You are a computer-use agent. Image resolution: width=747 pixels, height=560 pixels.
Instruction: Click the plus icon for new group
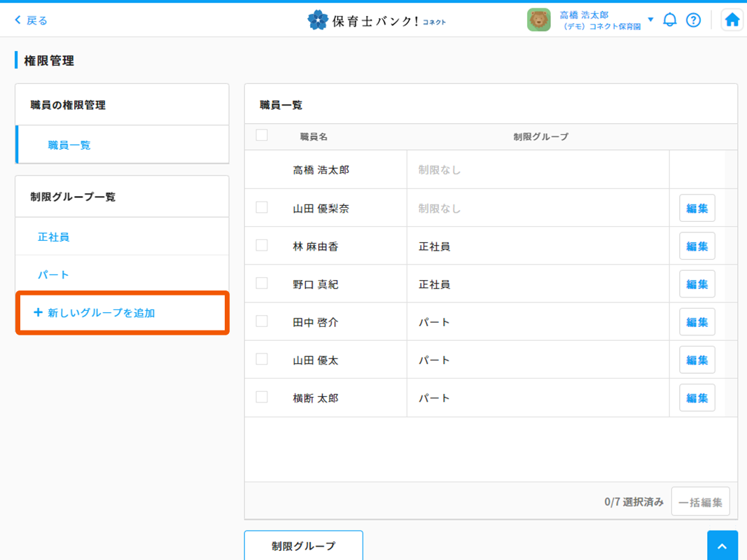[x=38, y=313]
